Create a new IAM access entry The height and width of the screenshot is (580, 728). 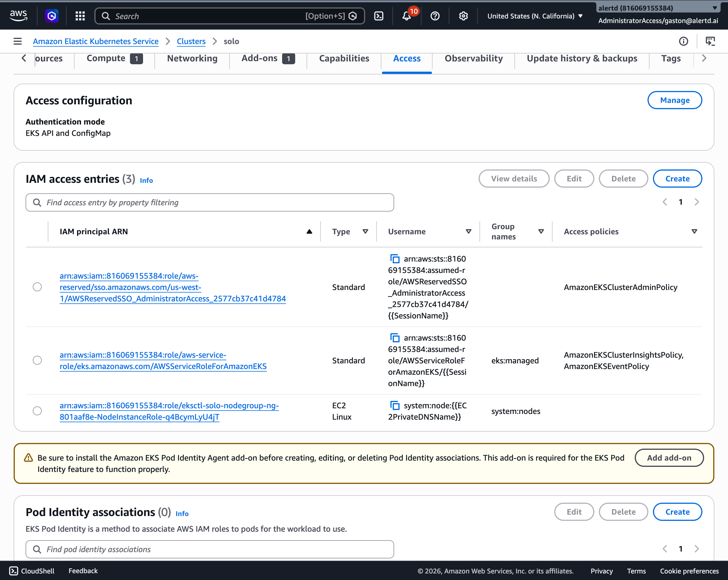(x=677, y=179)
